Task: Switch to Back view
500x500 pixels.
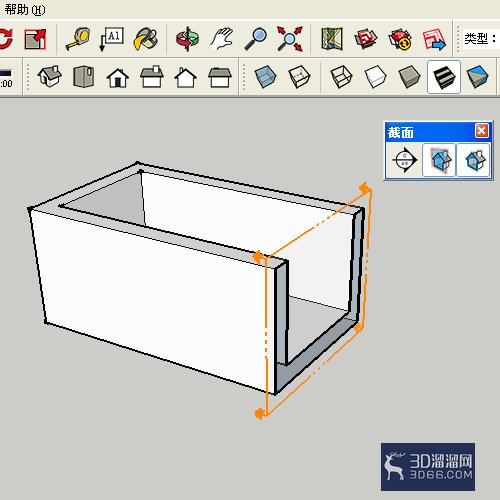Action: coord(185,77)
